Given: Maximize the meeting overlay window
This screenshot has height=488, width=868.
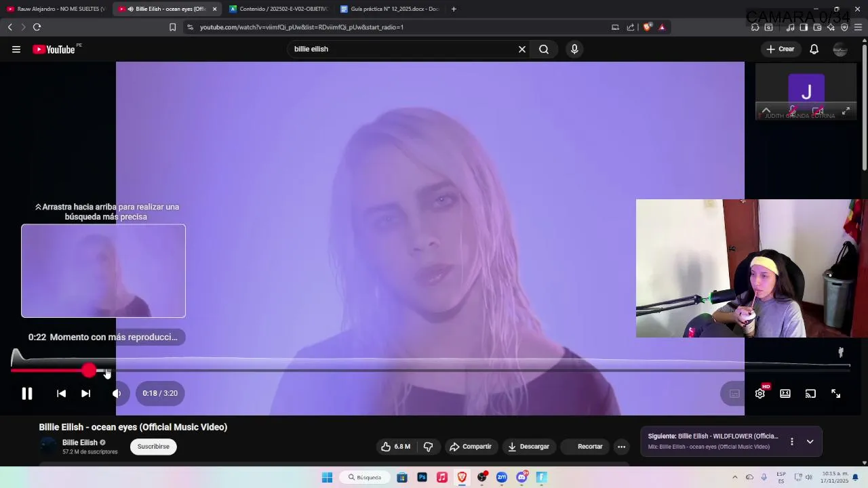Looking at the screenshot, I should pyautogui.click(x=846, y=111).
